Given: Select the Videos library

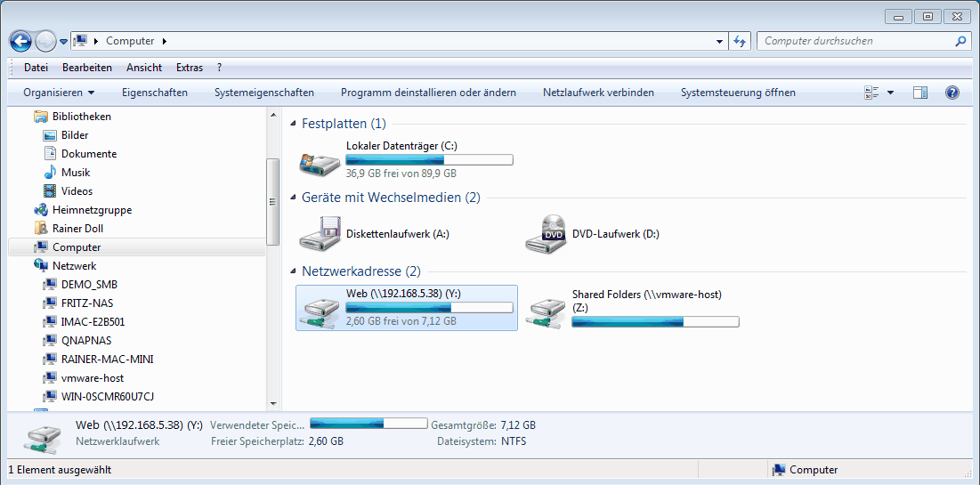Looking at the screenshot, I should pyautogui.click(x=77, y=191).
